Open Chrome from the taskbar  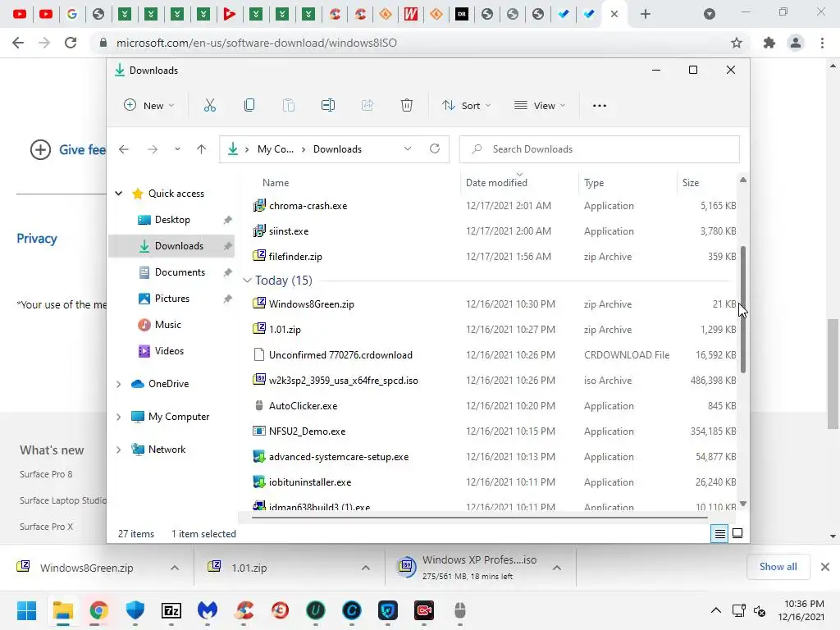click(98, 610)
